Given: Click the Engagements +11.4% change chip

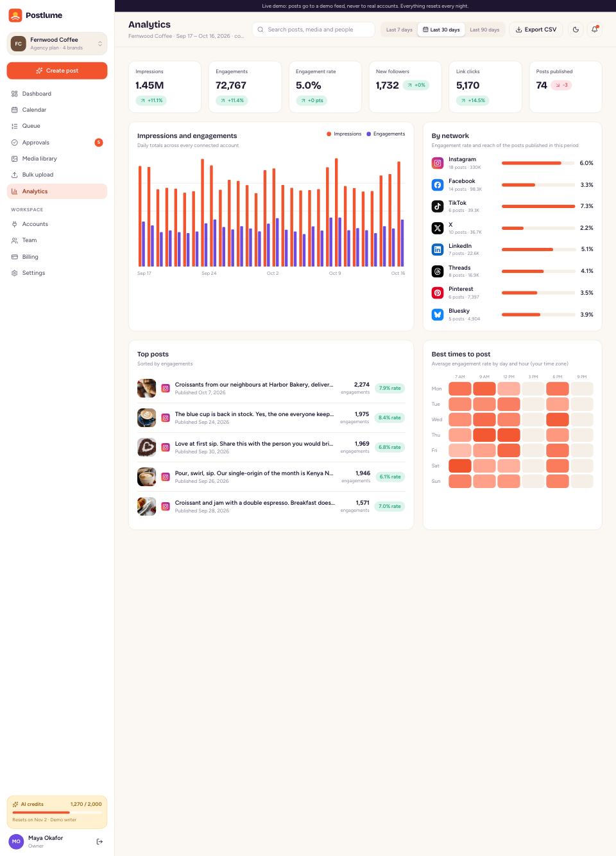Looking at the screenshot, I should point(232,100).
